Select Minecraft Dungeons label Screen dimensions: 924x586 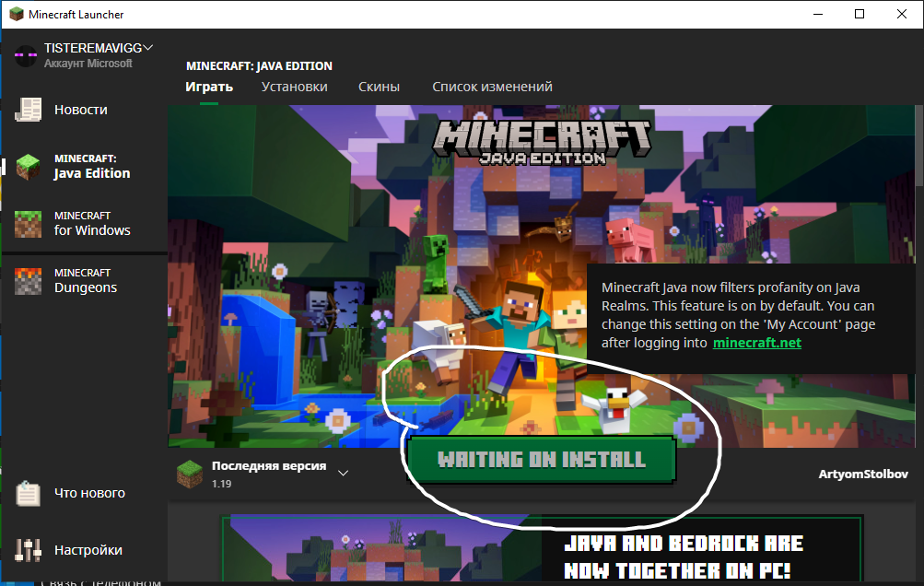(x=86, y=281)
